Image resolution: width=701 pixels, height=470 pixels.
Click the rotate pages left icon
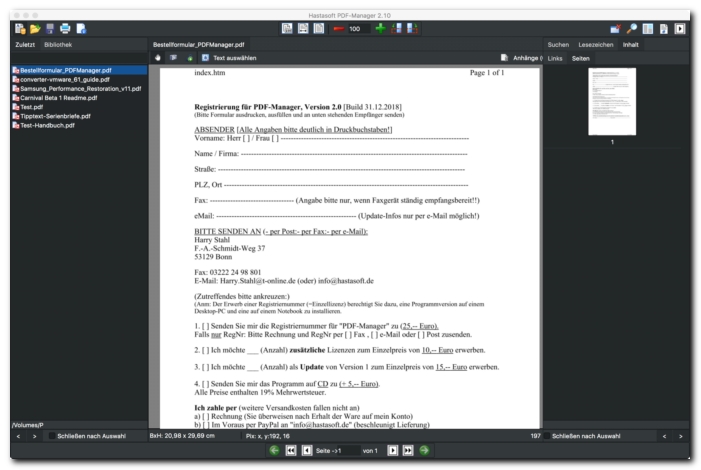point(397,29)
